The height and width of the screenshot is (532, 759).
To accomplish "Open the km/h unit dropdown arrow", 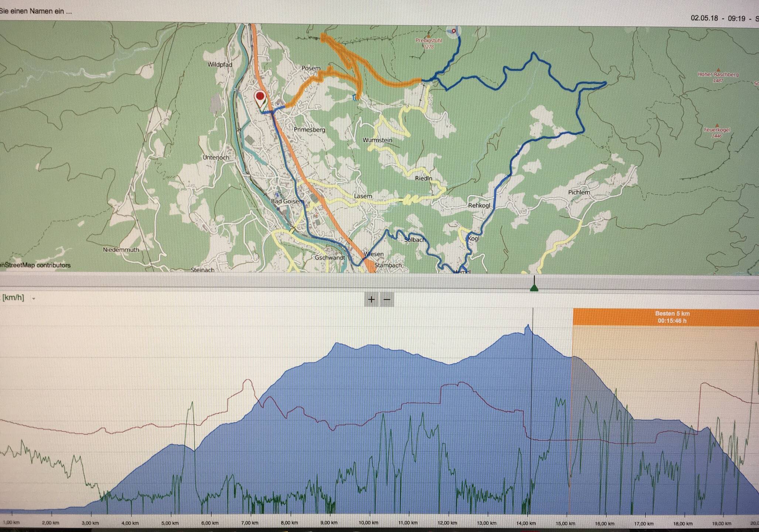I will [x=34, y=299].
